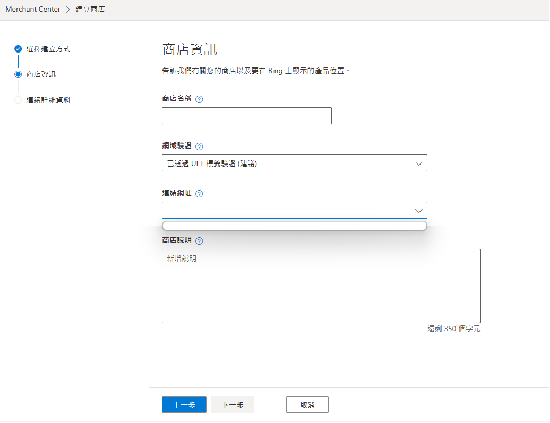Viewport: 550px width, 423px height.
Task: Open Merchant Center breadcrumb link
Action: (x=33, y=9)
